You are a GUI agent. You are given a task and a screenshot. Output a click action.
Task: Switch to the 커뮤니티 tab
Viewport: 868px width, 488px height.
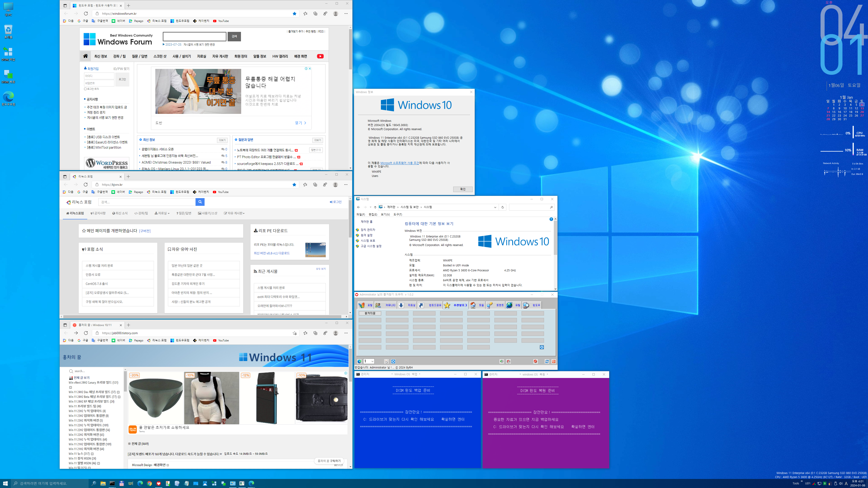pyautogui.click(x=385, y=305)
